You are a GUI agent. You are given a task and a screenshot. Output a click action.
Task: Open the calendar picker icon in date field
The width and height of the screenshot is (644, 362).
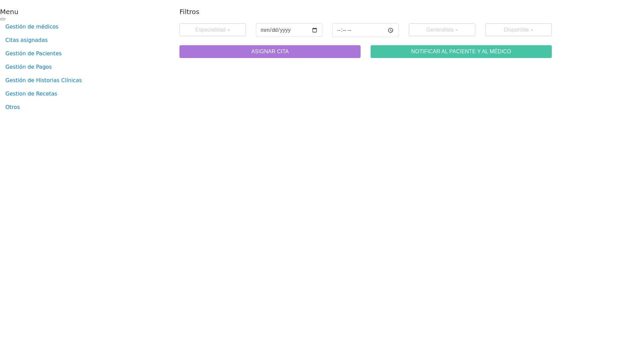pyautogui.click(x=314, y=30)
